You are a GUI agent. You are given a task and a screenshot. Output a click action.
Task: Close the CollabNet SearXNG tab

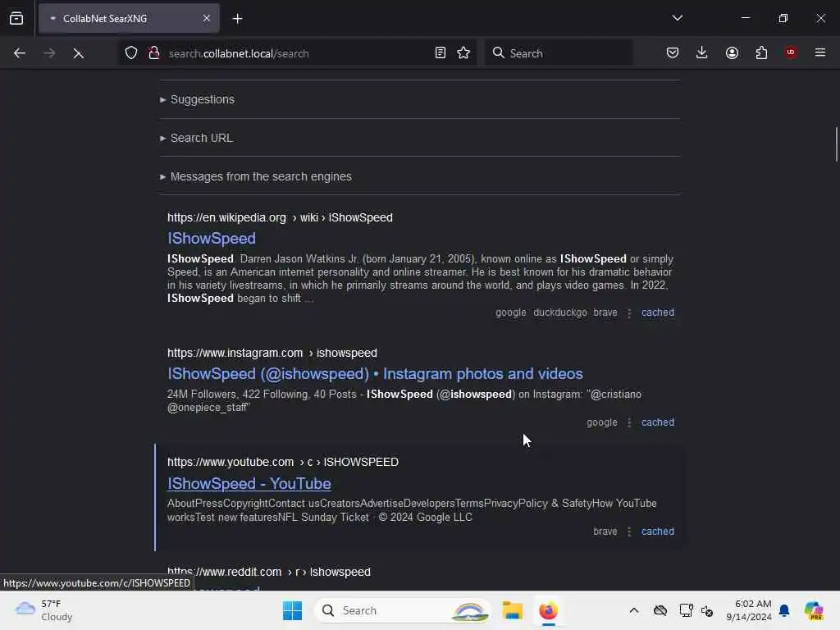click(206, 19)
